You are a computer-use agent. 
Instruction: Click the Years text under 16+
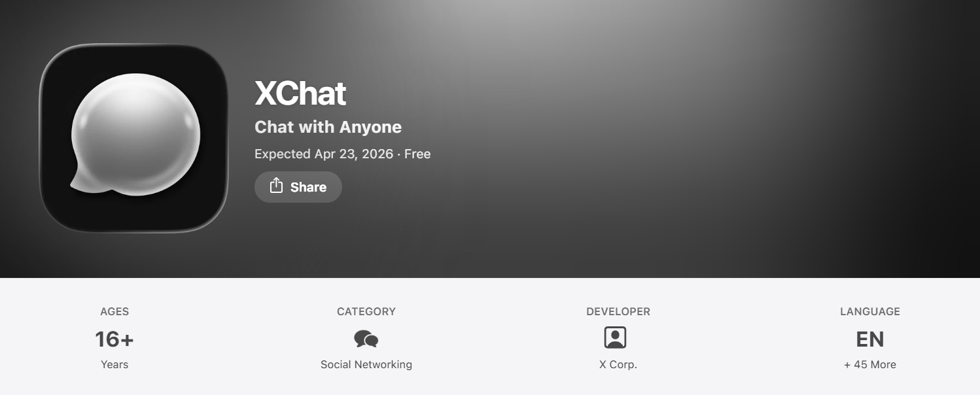point(114,364)
